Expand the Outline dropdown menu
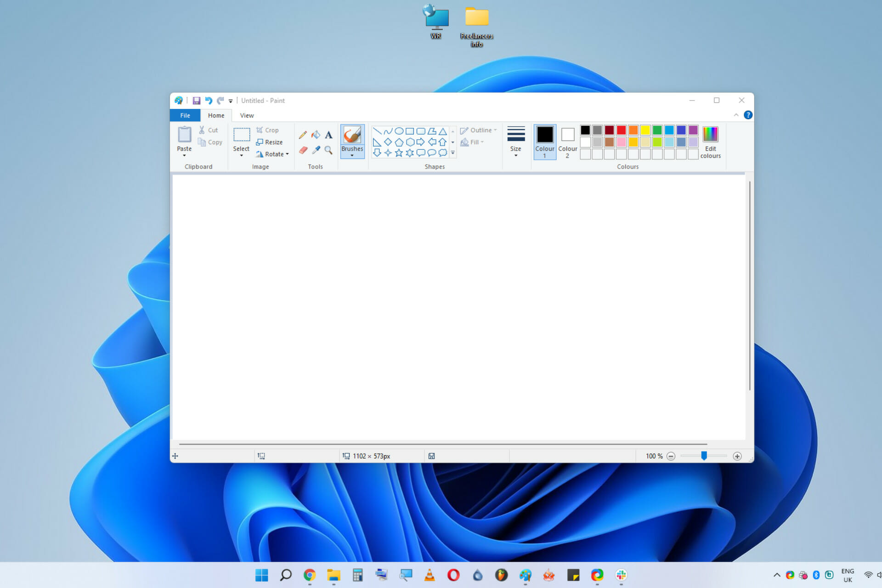This screenshot has width=882, height=588. coord(498,131)
